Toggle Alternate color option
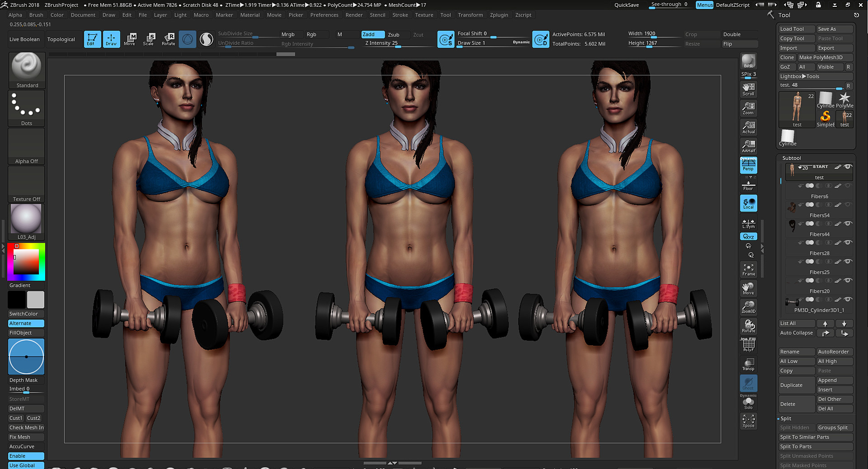This screenshot has width=868, height=469. (26, 324)
